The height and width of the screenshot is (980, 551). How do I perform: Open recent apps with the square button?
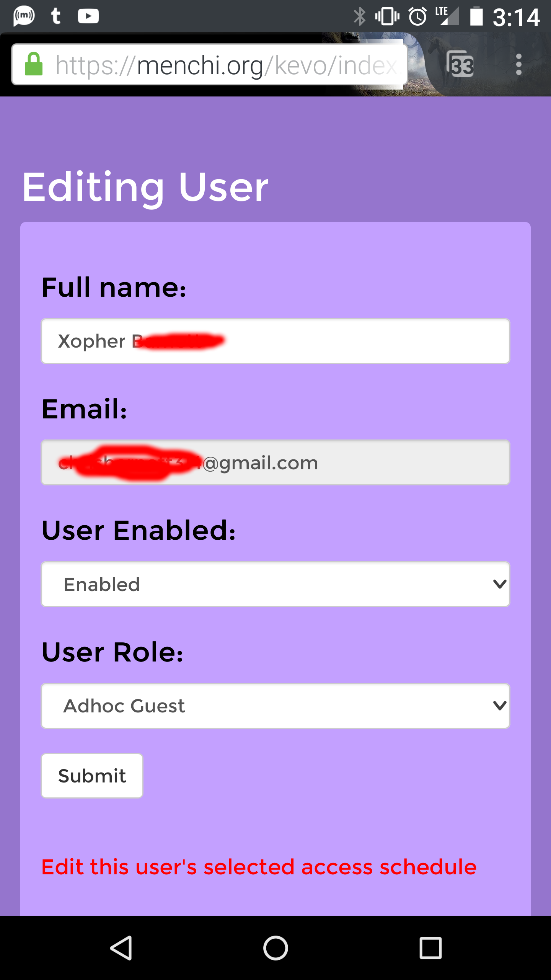430,948
